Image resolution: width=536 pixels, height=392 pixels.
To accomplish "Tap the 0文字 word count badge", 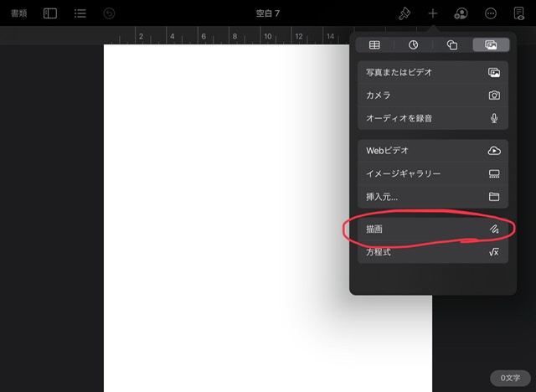I will click(510, 378).
